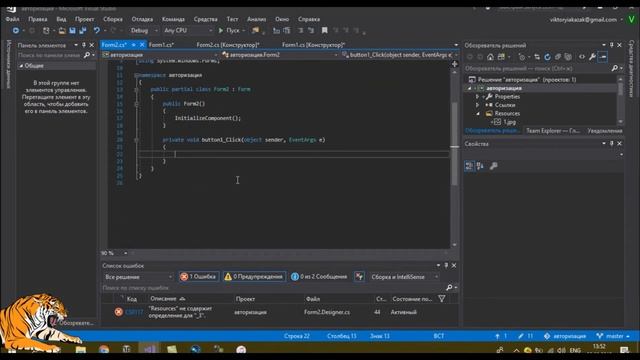Click the View Code icon in Solution Explorer
The image size is (640, 360).
tap(582, 57)
